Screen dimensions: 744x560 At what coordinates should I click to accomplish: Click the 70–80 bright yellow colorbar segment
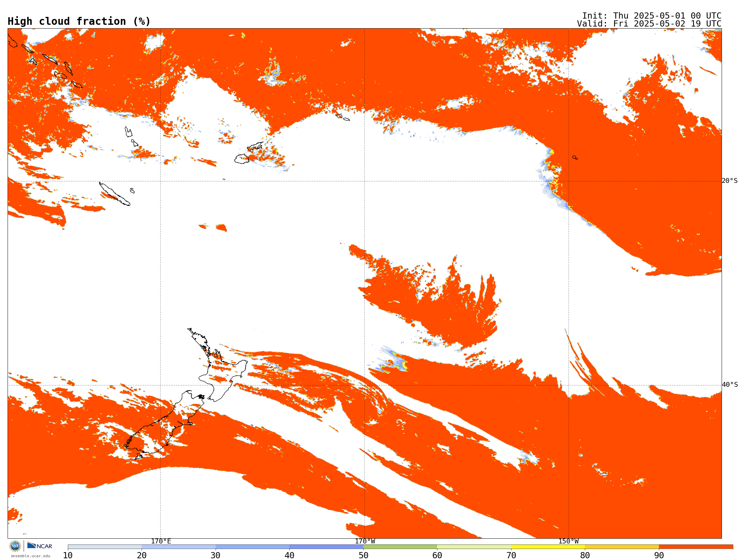tap(548, 547)
